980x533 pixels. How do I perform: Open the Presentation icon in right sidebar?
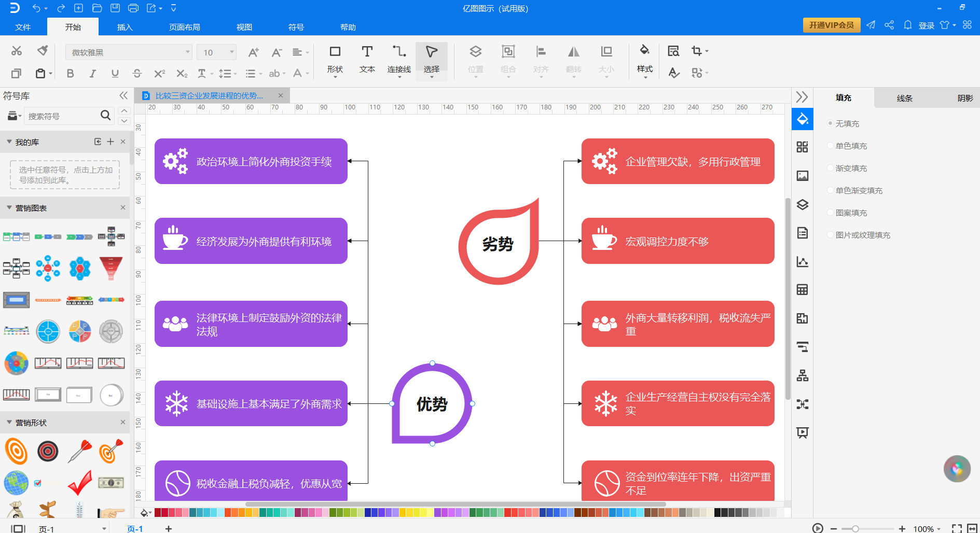click(803, 432)
